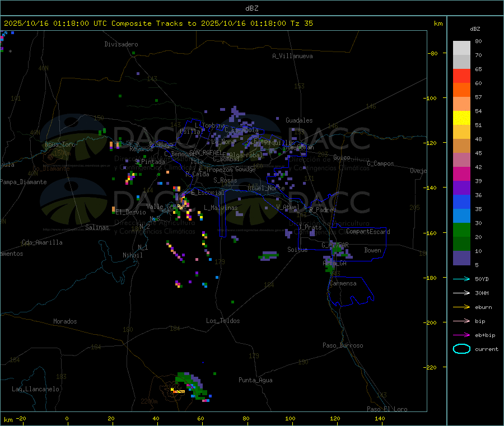Click the Soitue map label
Screen dimensions: 504x426
coord(297,250)
